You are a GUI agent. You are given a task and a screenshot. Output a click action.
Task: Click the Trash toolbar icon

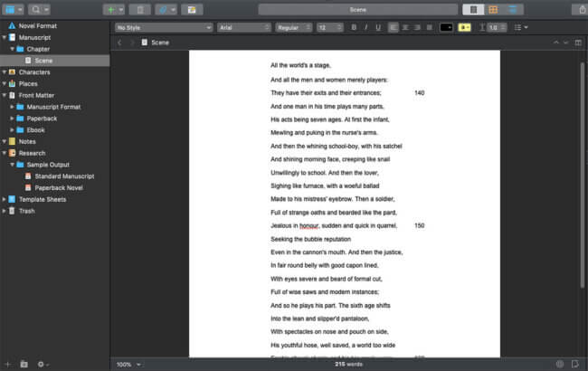[139, 9]
